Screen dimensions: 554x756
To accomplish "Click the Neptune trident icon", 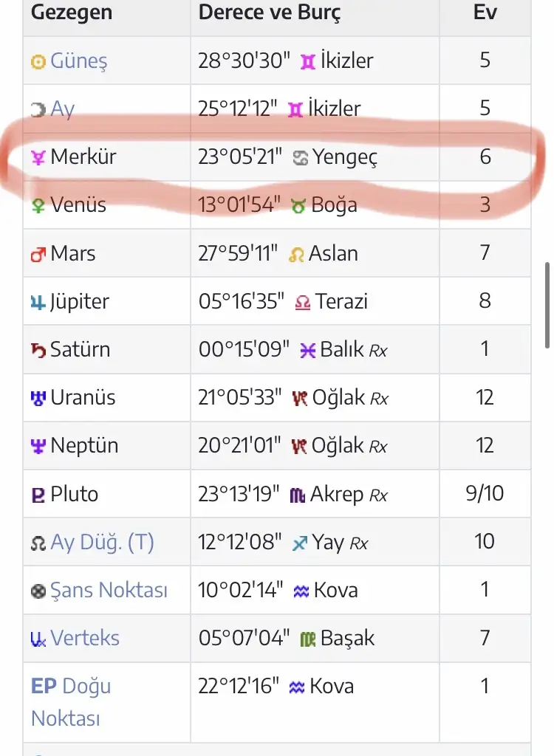I will point(38,446).
